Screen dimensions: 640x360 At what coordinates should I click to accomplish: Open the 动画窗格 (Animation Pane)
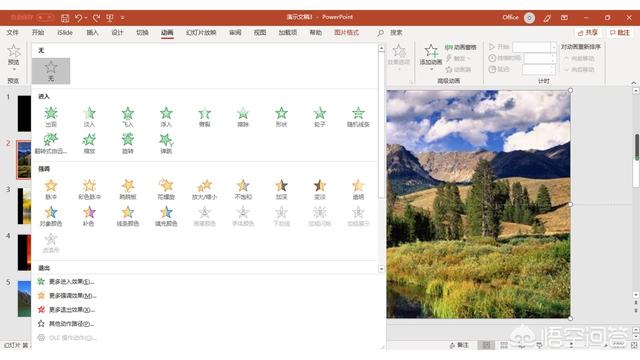click(x=461, y=47)
